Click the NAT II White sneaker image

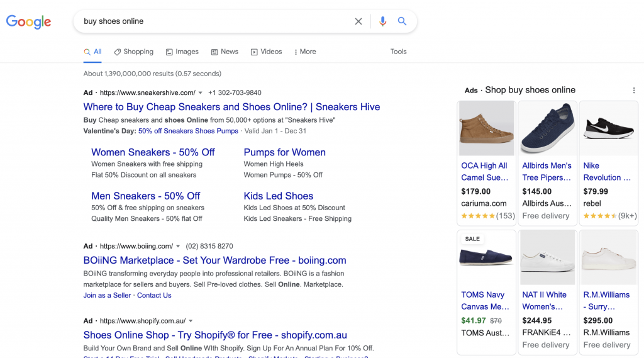coord(548,257)
